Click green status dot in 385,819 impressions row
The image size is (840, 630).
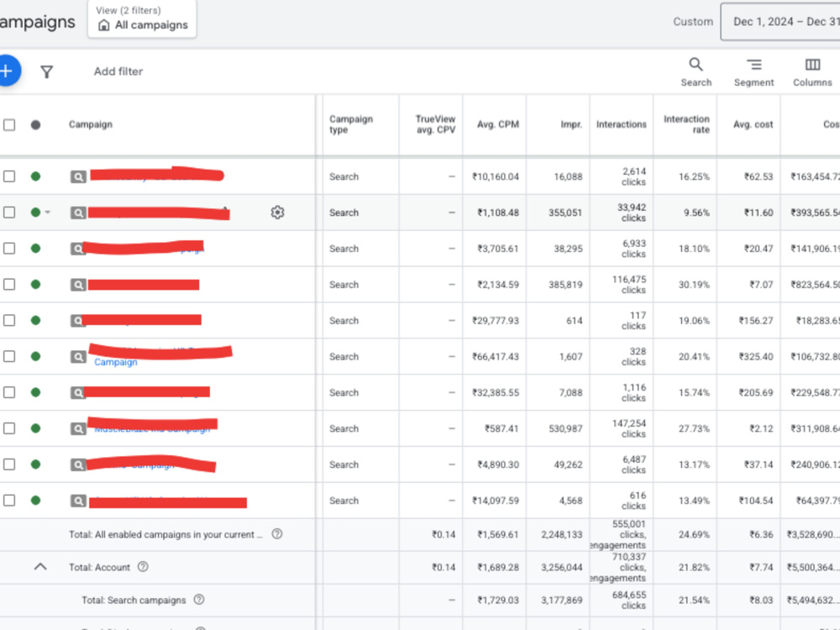35,285
